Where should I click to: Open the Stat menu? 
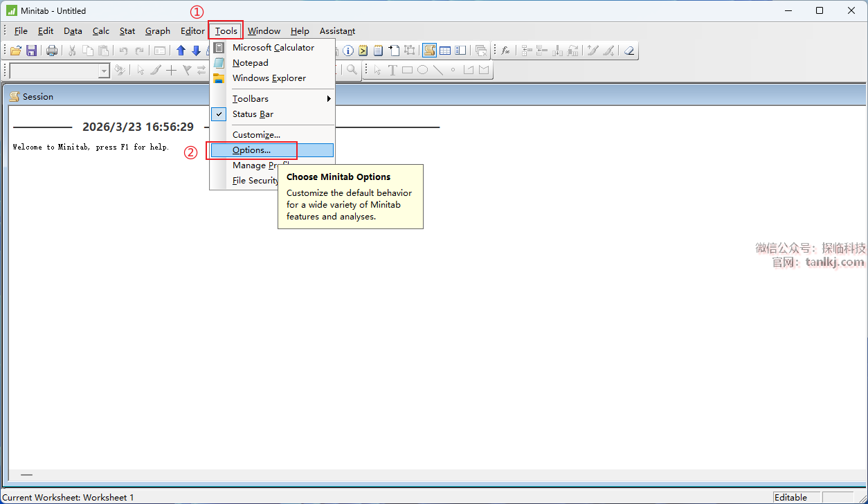tap(127, 31)
